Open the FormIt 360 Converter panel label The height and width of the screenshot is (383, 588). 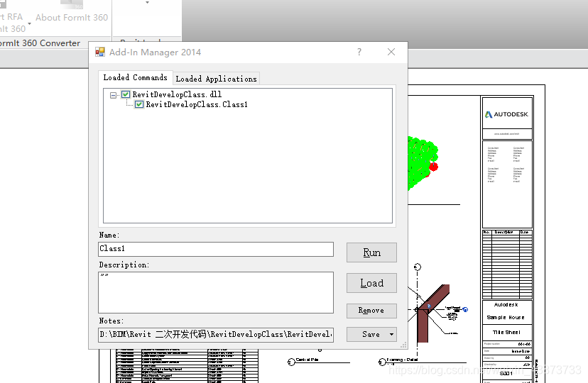(x=40, y=43)
